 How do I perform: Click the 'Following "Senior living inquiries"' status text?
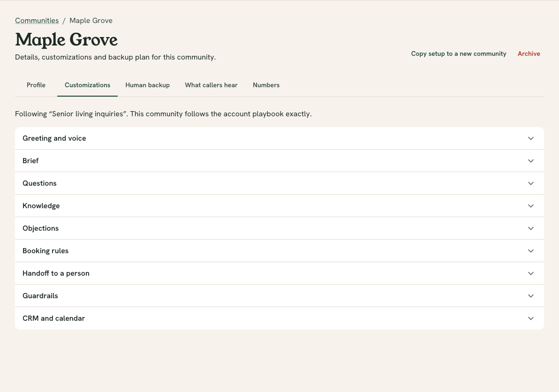coord(163,114)
